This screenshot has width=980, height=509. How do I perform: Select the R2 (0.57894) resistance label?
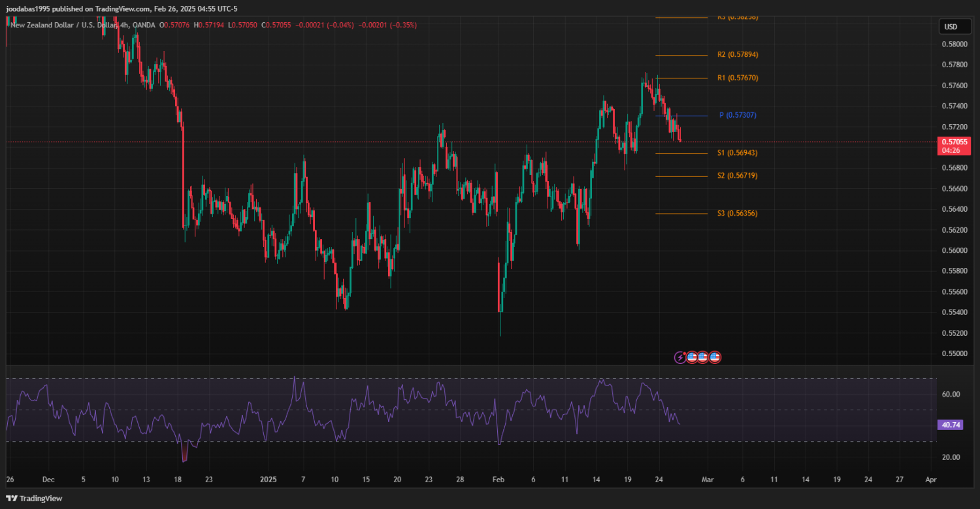(737, 55)
